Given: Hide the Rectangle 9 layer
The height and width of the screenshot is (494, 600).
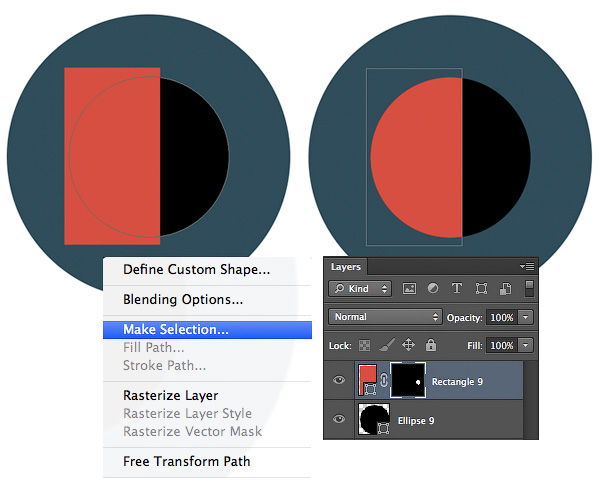Looking at the screenshot, I should tap(339, 380).
